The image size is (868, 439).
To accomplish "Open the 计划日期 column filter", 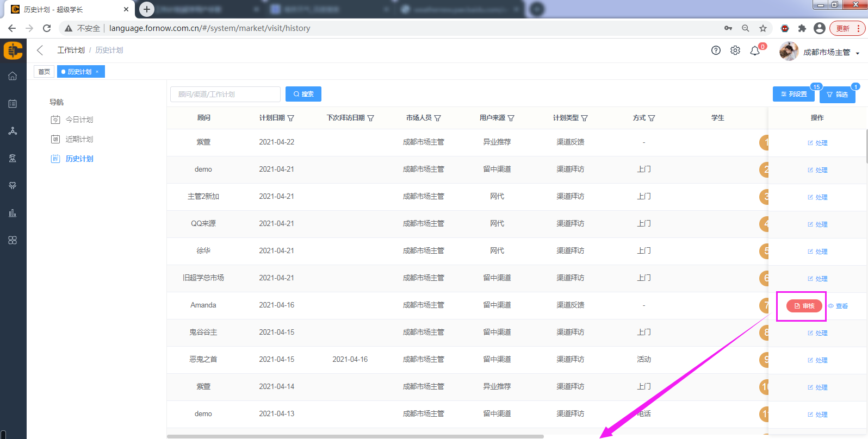I will click(291, 118).
